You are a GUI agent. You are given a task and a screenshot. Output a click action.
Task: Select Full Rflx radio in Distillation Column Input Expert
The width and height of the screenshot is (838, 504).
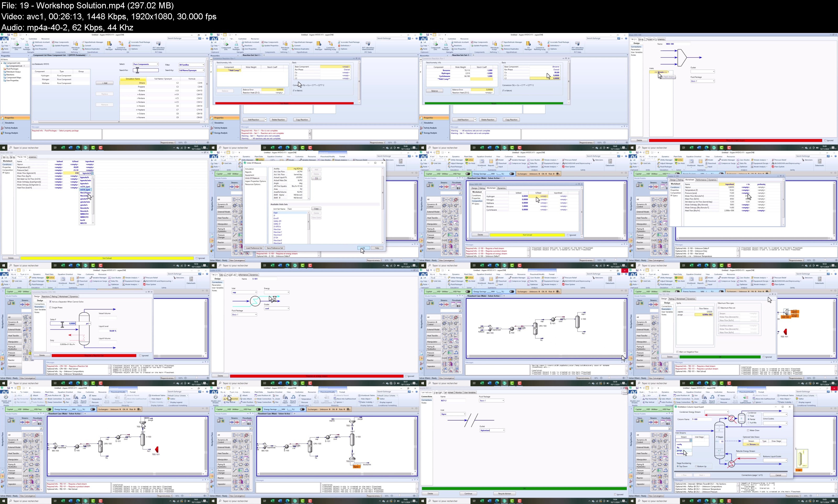click(749, 423)
